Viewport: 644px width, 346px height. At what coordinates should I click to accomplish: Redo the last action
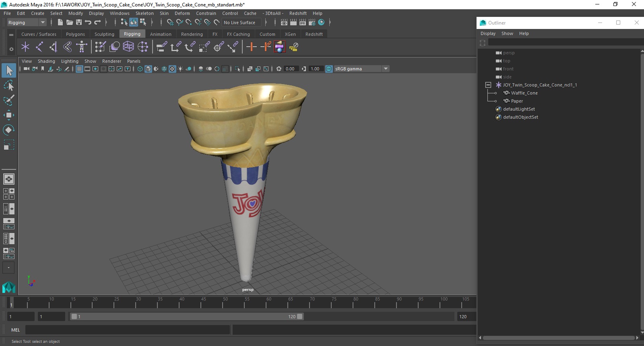point(97,23)
